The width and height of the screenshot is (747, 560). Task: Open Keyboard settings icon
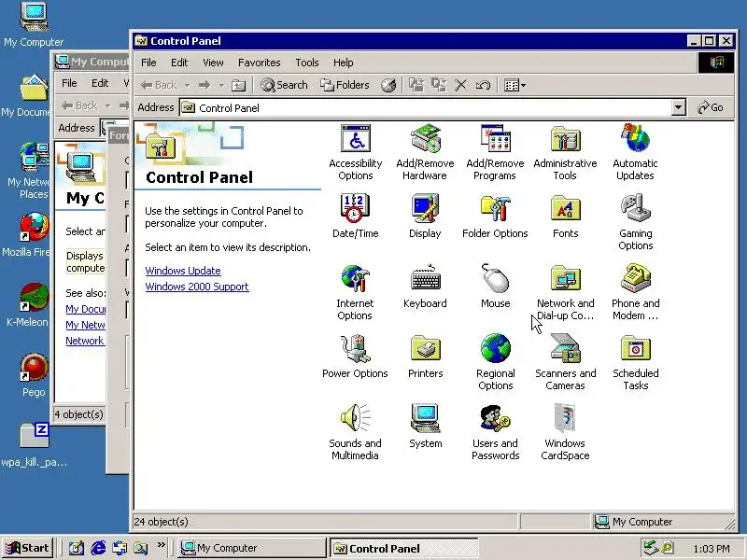425,286
